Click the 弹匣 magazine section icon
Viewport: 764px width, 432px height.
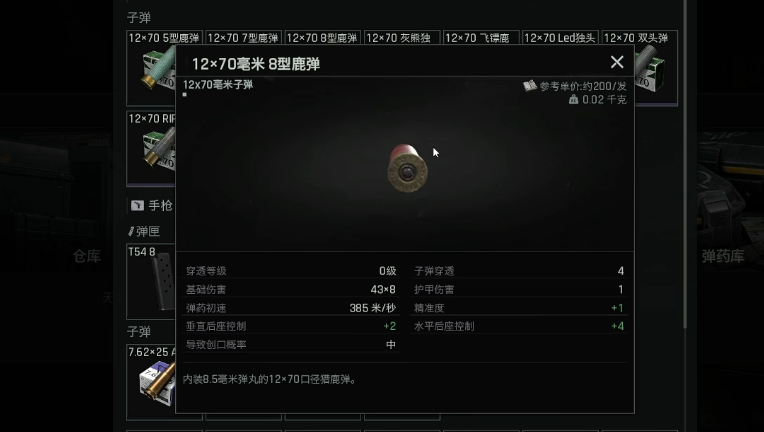coord(131,231)
